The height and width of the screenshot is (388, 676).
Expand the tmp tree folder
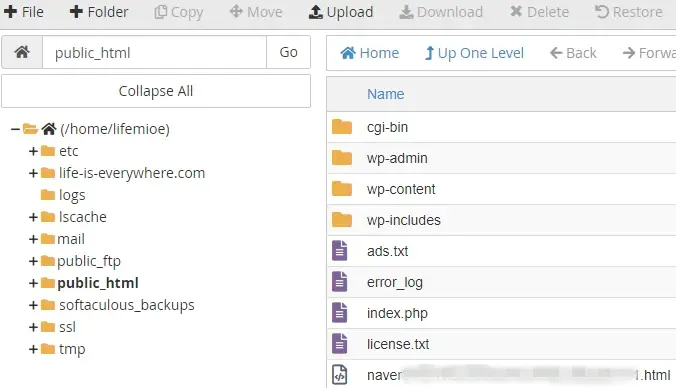coord(33,349)
